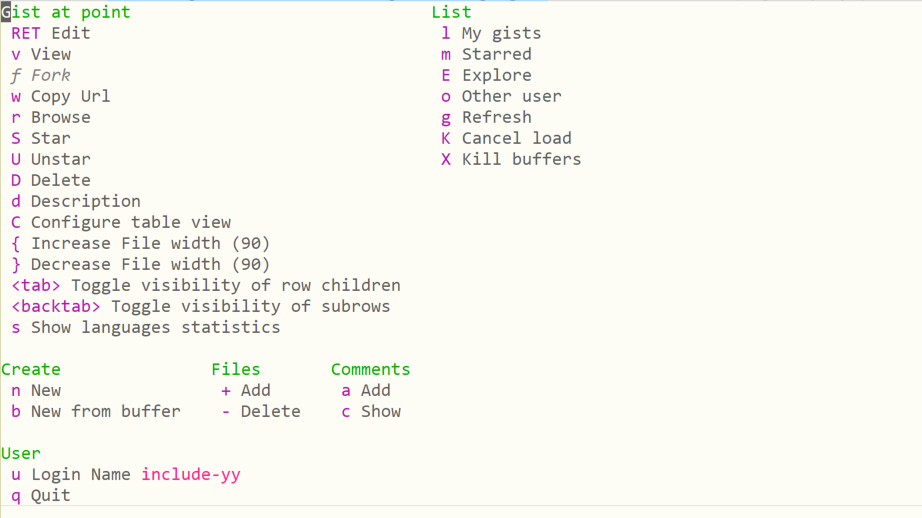Screen dimensions: 922x518
Task: Open Starred gists list
Action: (496, 54)
